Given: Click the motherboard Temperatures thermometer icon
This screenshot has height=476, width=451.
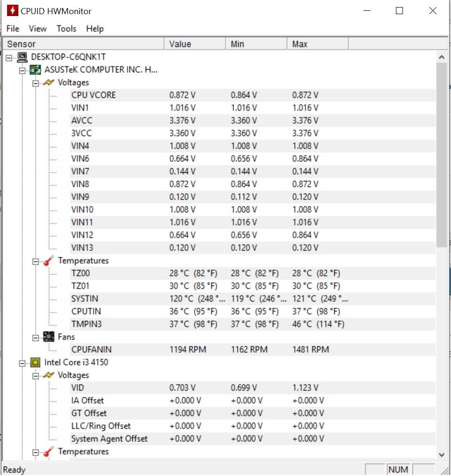Looking at the screenshot, I should (48, 261).
